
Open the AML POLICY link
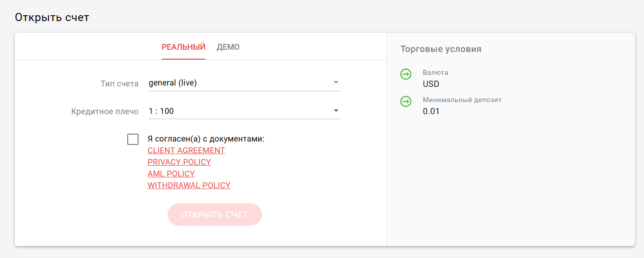pos(171,174)
